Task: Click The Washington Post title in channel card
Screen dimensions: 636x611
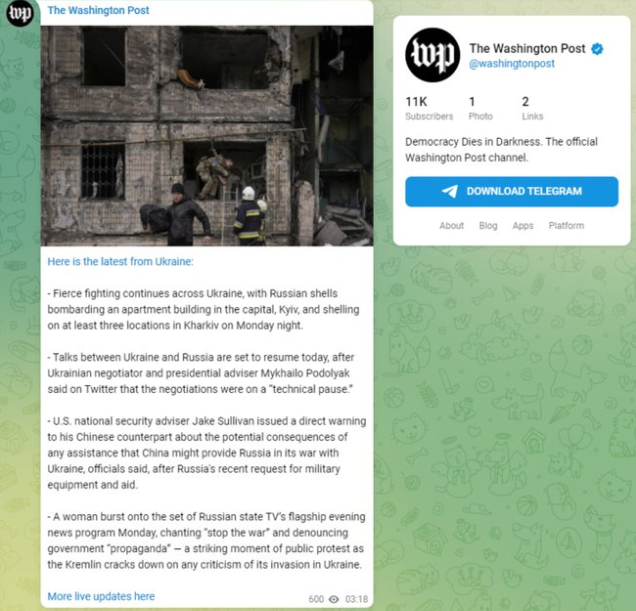Action: click(527, 49)
